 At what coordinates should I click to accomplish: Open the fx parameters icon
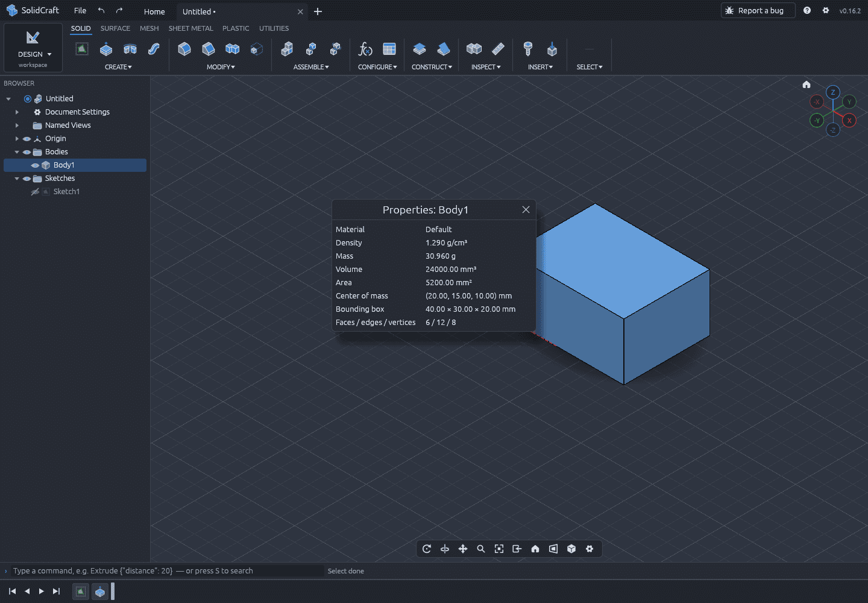tap(365, 49)
